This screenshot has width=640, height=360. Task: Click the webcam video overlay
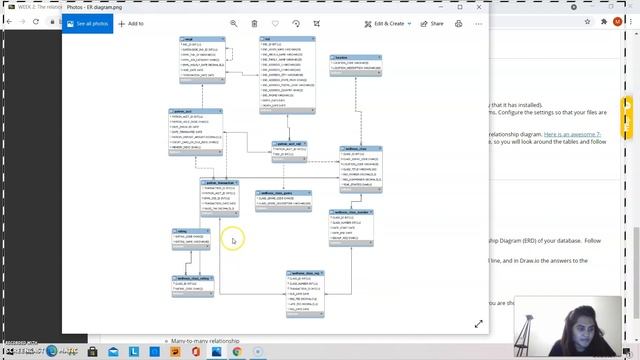click(568, 327)
